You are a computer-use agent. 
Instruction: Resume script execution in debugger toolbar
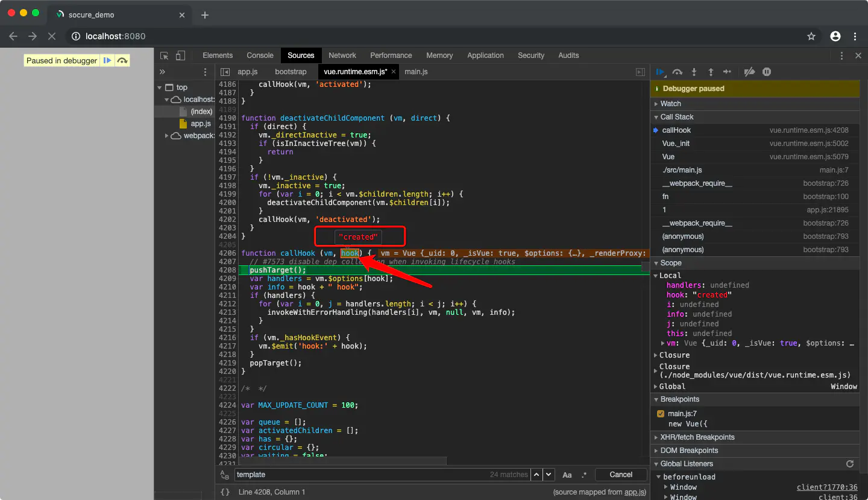pos(661,72)
